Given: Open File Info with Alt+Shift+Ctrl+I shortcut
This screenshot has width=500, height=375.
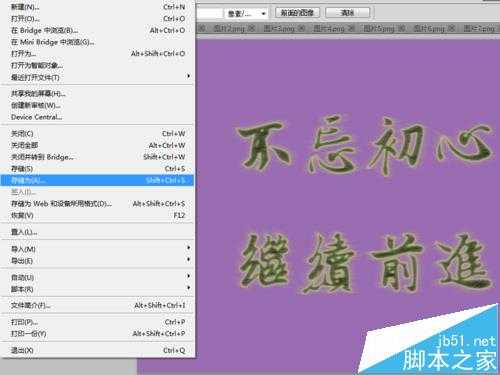Looking at the screenshot, I should [x=97, y=305].
